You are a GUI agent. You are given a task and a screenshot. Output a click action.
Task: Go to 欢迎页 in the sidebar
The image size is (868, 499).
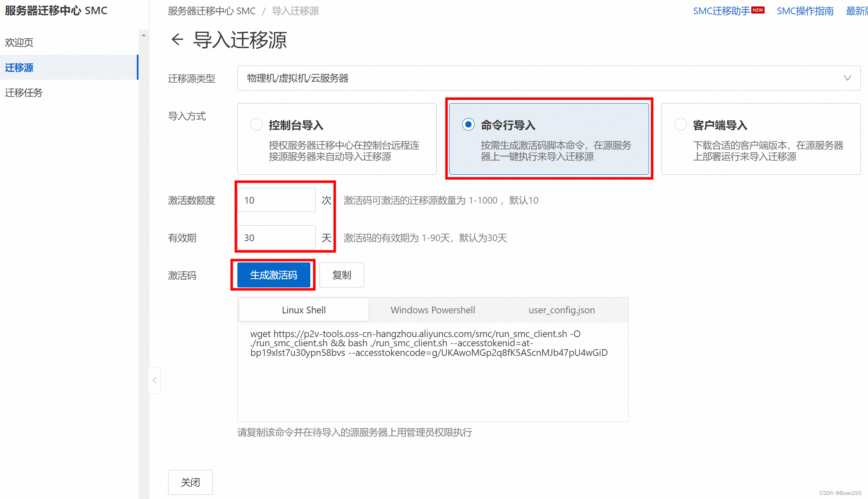[19, 43]
